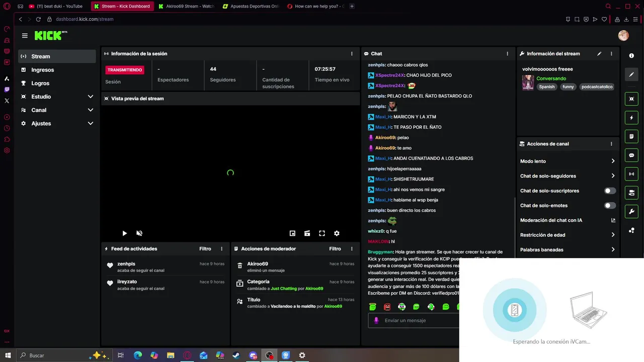The width and height of the screenshot is (644, 362).
Task: Open a new browser tab
Action: pyautogui.click(x=352, y=6)
